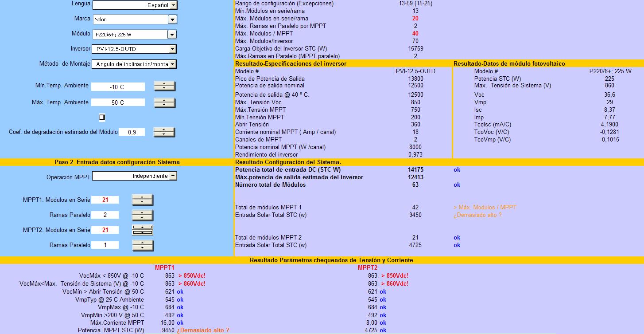Select the Mín.Temp. Ambiente field showing -10 C
The width and height of the screenshot is (644, 334).
tap(118, 87)
